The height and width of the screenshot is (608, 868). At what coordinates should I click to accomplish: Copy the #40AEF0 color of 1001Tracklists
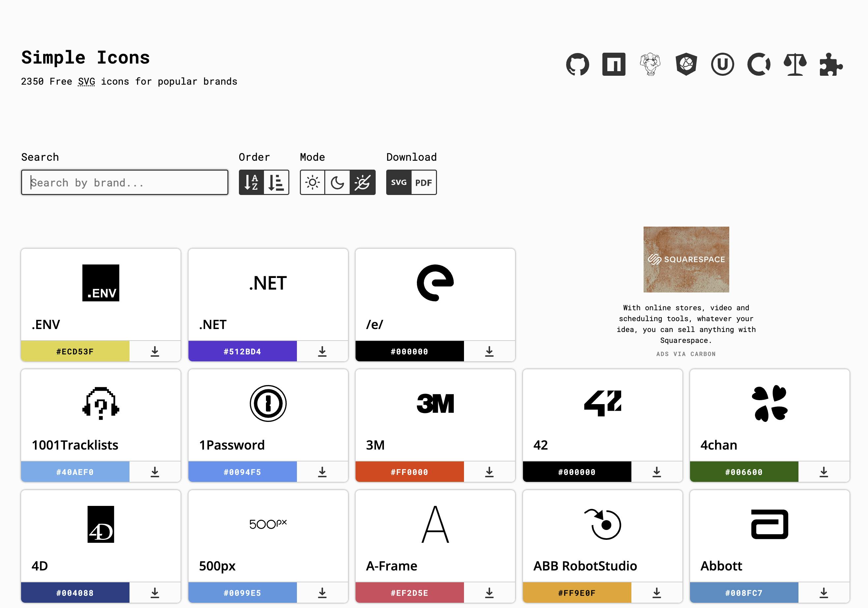coord(75,472)
